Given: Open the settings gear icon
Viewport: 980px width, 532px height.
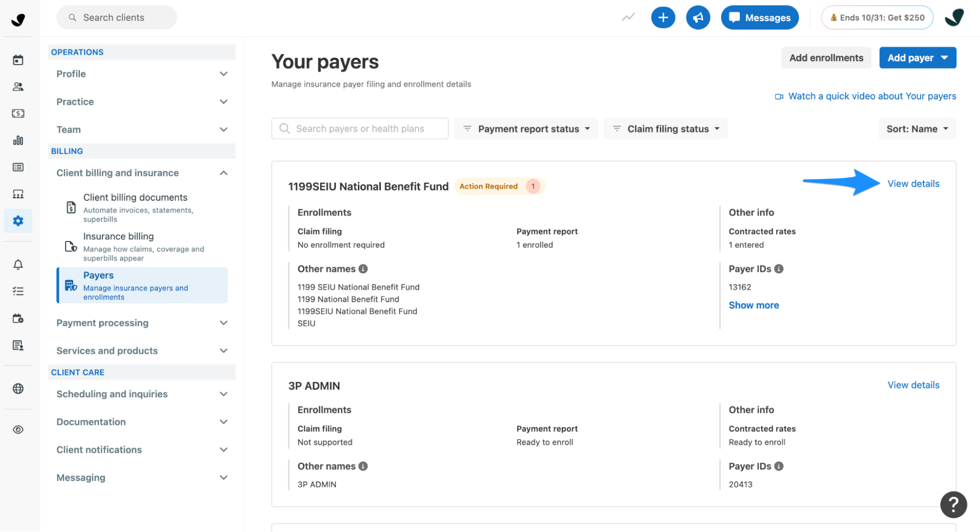Looking at the screenshot, I should point(18,221).
